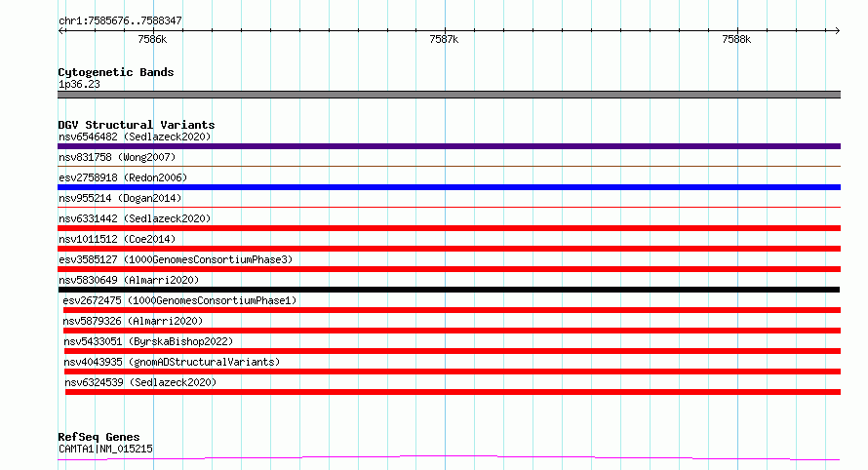Open the esv2672475 (1000GenomesConsortiumPhase1) variant
The width and height of the screenshot is (868, 470).
click(x=179, y=300)
